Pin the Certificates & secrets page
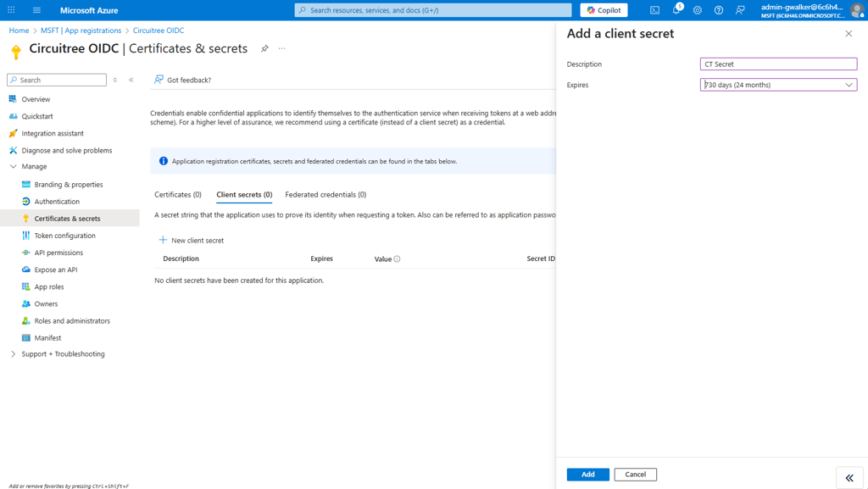 coord(264,49)
